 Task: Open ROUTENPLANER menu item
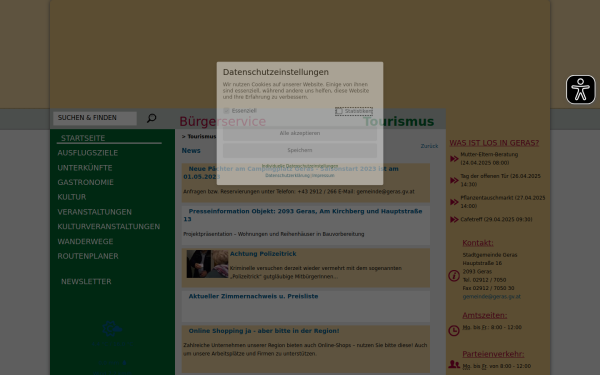click(88, 256)
